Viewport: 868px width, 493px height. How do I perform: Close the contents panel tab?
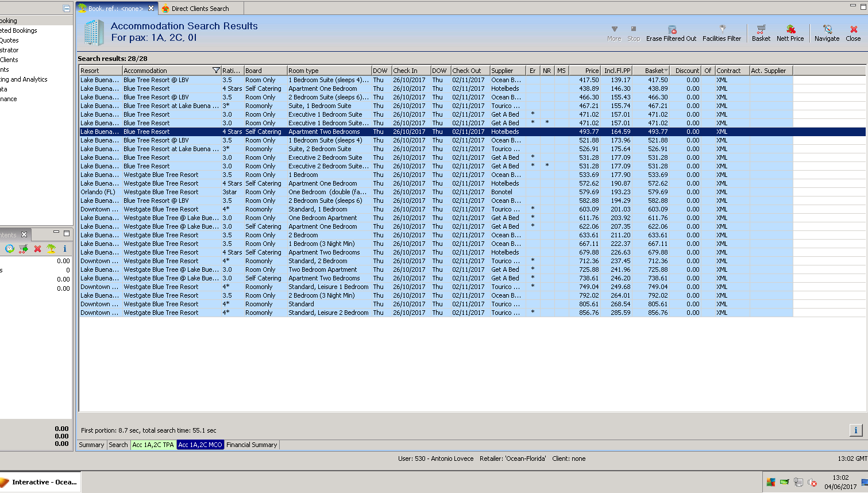tap(24, 234)
